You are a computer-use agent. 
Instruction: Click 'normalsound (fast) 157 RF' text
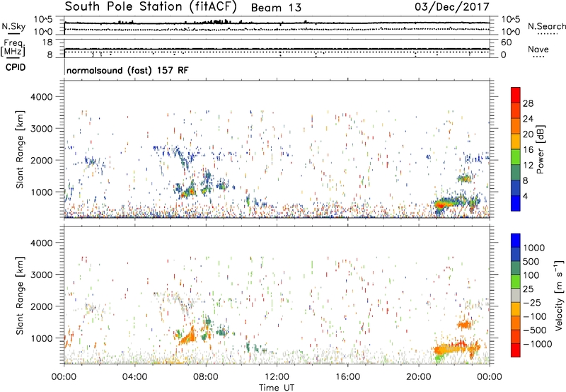coord(127,70)
